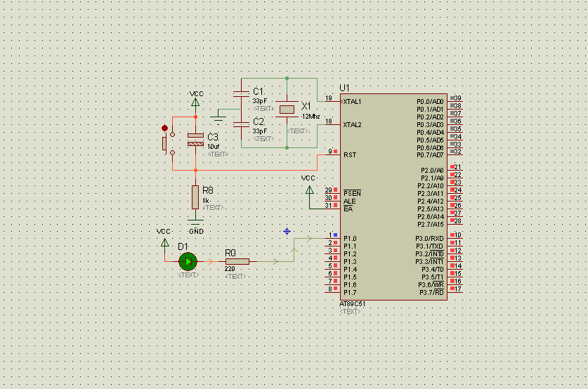Click the P3.0/RXD pin name
Screen dimensions: 588x389
tap(429, 239)
